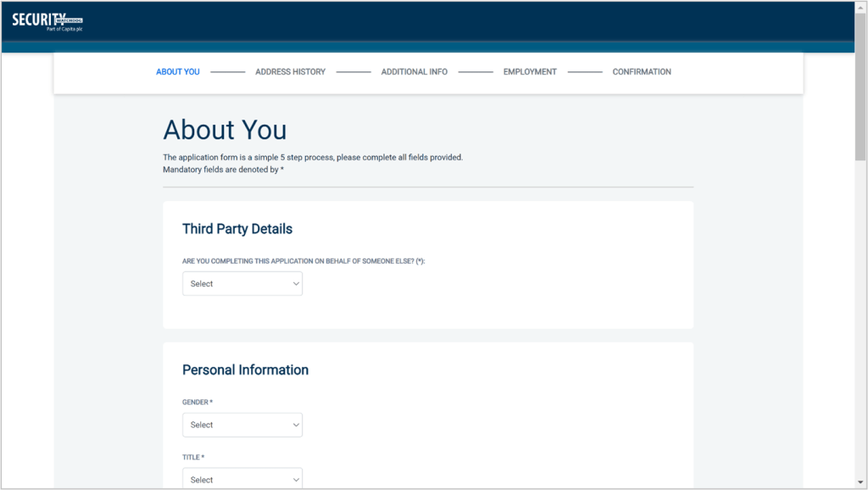Click the vertical scrollbar thumb
This screenshot has height=490, width=868.
tap(860, 85)
